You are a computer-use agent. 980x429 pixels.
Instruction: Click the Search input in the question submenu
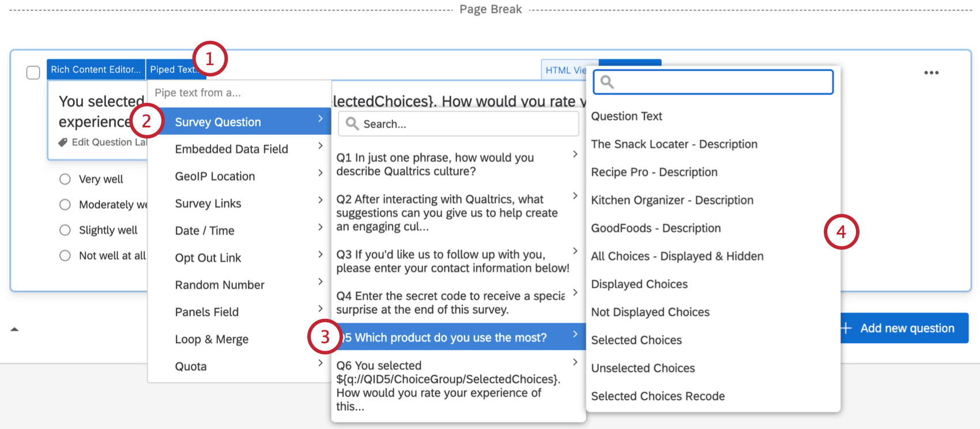(x=458, y=123)
